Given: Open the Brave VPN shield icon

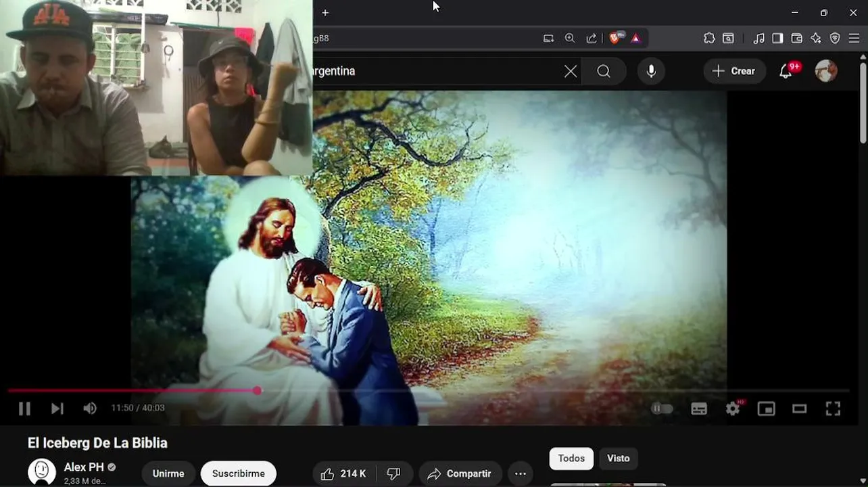Looking at the screenshot, I should [x=835, y=39].
